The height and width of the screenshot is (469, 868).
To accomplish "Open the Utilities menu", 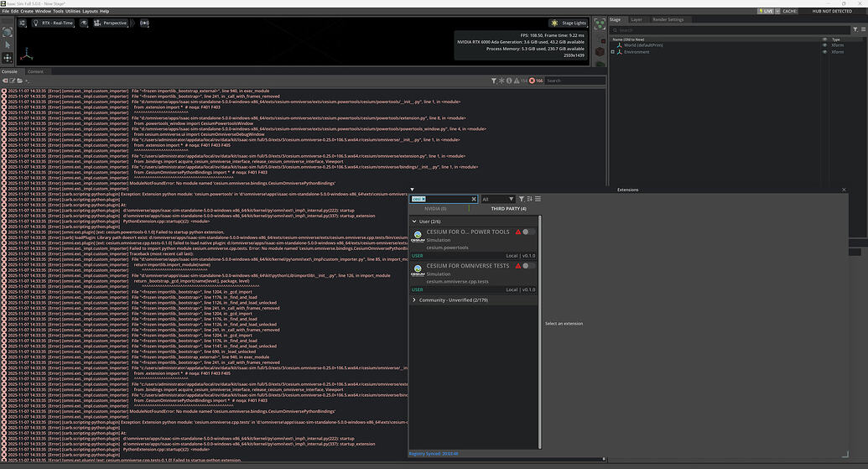I will pos(73,11).
